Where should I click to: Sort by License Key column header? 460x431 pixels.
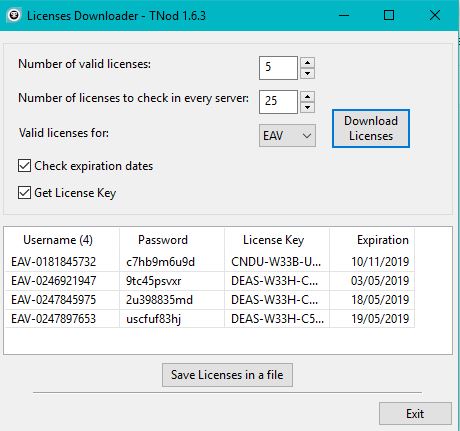[277, 240]
